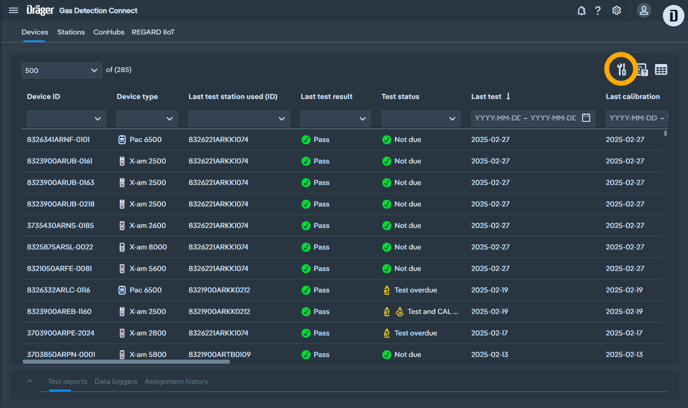Open Device type filter dropdown
This screenshot has height=408, width=688.
[147, 118]
